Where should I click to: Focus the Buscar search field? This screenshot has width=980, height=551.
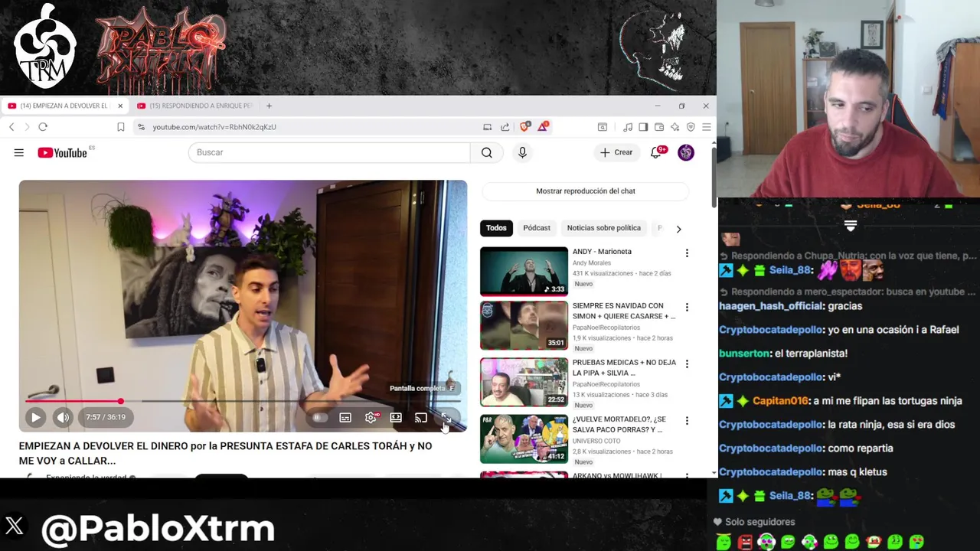(x=329, y=152)
